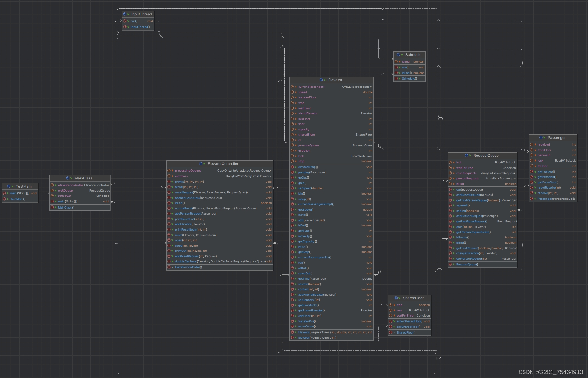The height and width of the screenshot is (378, 588).
Task: Click the fromFloor field in Passenger
Action: tap(553, 150)
